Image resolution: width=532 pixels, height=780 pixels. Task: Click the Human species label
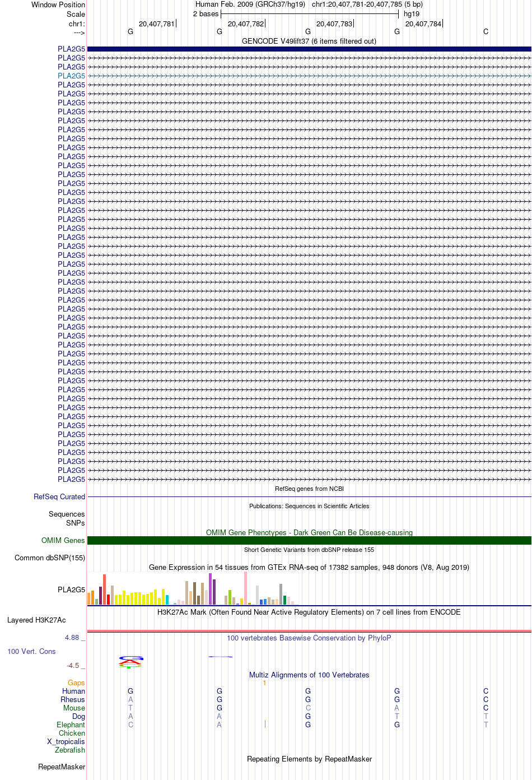pos(74,691)
